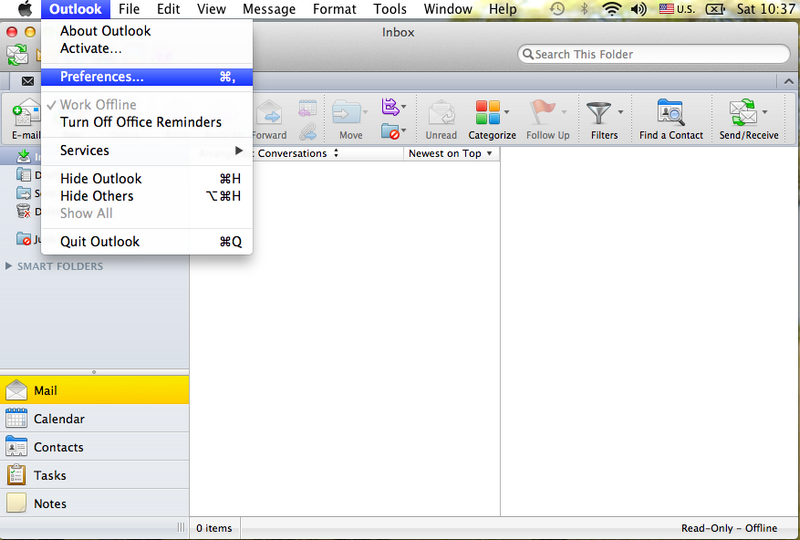Open Newest on Top sort dropdown

coord(451,153)
